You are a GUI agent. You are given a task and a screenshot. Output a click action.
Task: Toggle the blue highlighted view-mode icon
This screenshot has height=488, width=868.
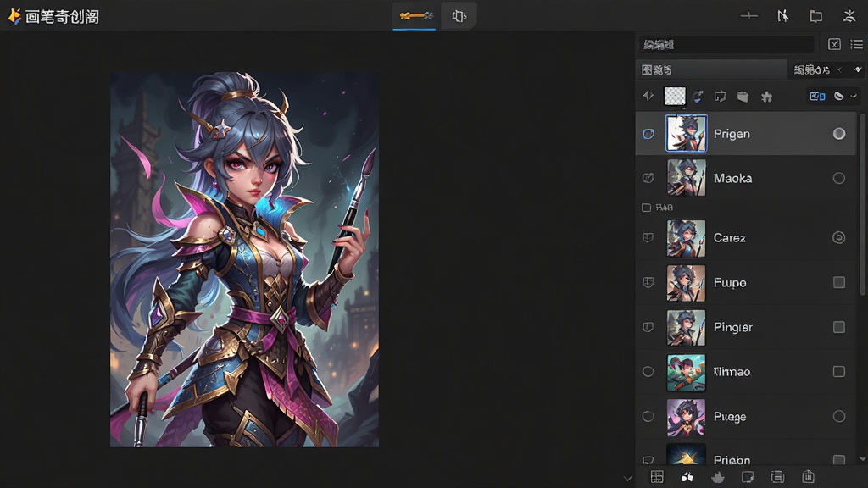[818, 97]
